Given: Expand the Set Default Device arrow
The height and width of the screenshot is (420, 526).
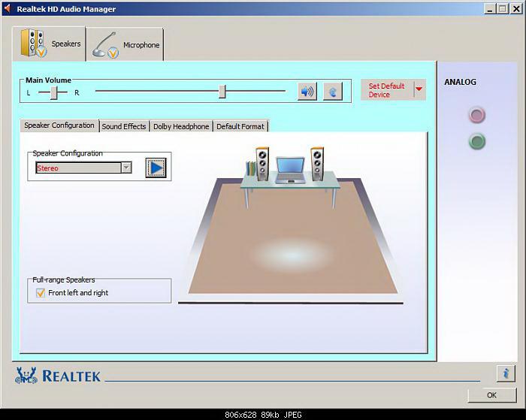Looking at the screenshot, I should tap(419, 89).
